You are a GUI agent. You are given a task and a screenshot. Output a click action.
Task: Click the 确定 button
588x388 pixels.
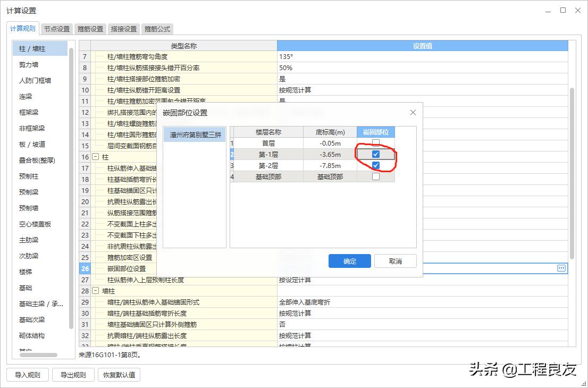point(349,261)
